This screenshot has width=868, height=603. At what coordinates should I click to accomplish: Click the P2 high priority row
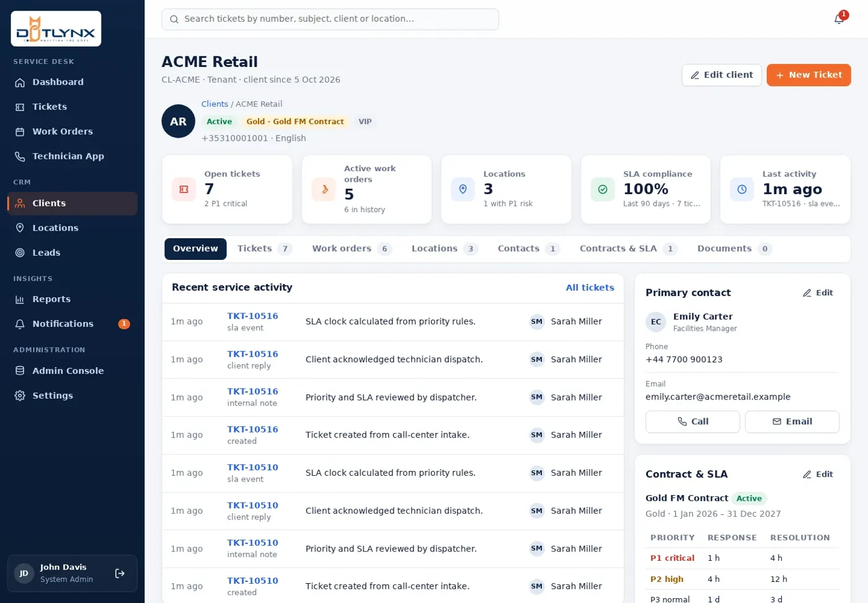pyautogui.click(x=742, y=579)
